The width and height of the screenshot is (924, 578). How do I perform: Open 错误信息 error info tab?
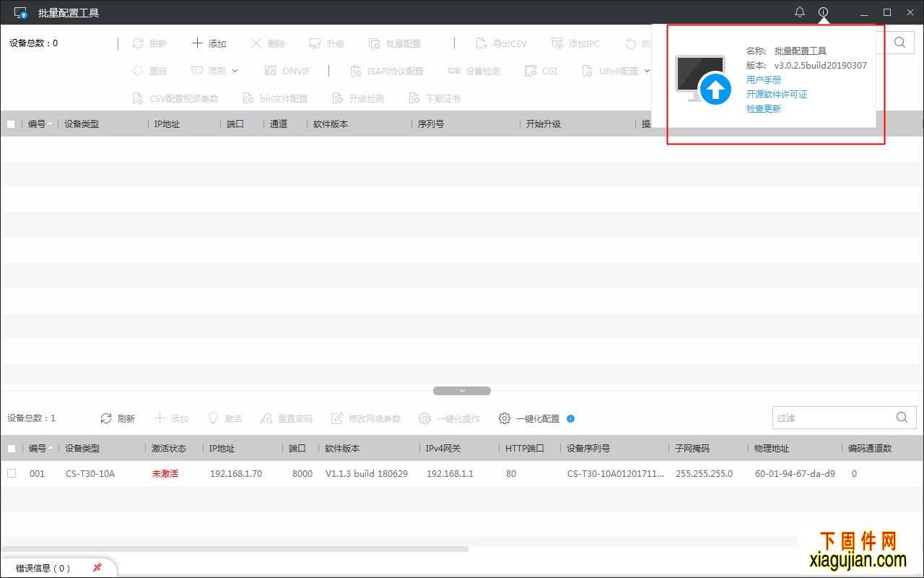(x=43, y=569)
